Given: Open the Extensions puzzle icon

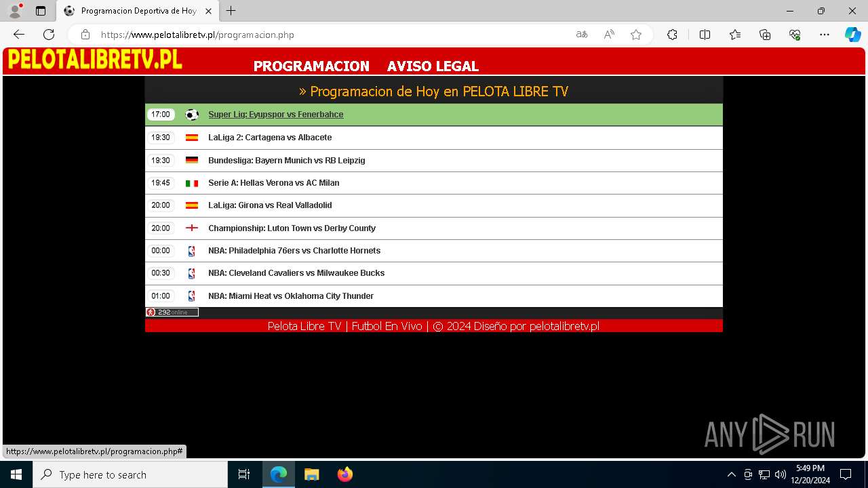Looking at the screenshot, I should coord(672,35).
